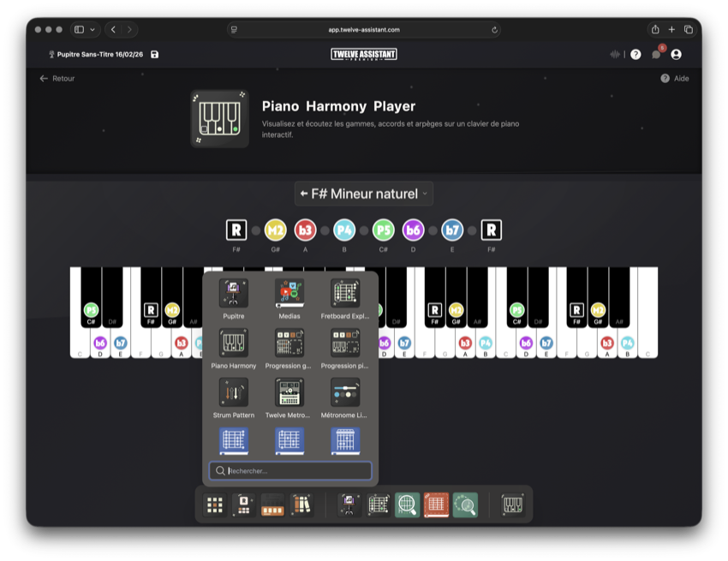Open the notifications chat bubble icon
The width and height of the screenshot is (728, 561).
pyautogui.click(x=656, y=54)
